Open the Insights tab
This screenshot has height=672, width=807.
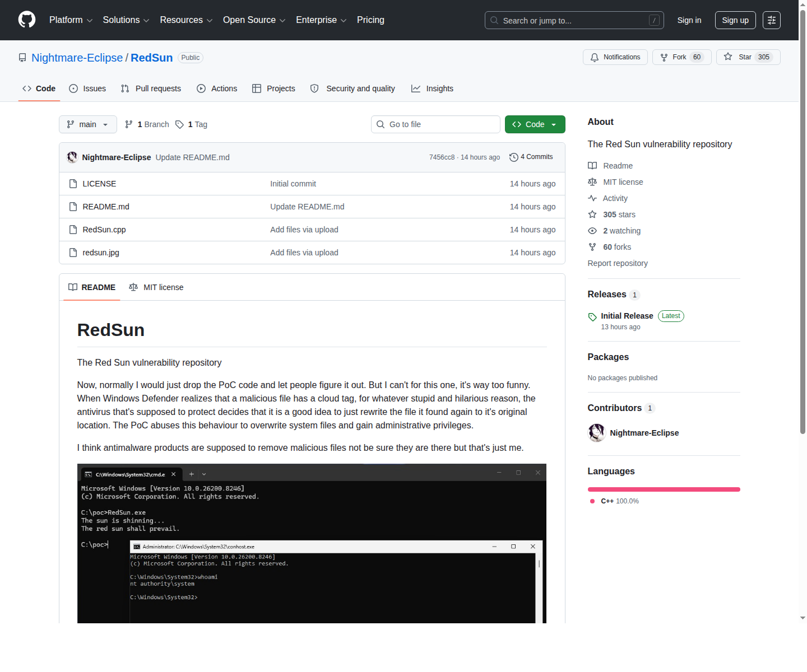[432, 88]
